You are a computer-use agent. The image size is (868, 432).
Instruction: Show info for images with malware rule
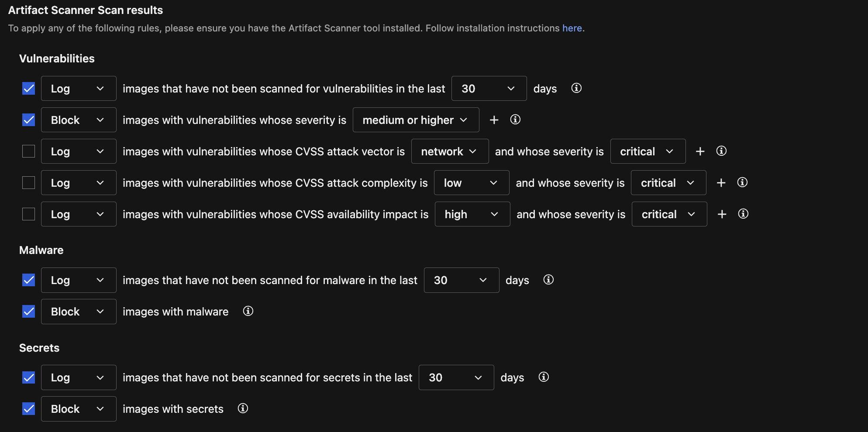tap(248, 311)
